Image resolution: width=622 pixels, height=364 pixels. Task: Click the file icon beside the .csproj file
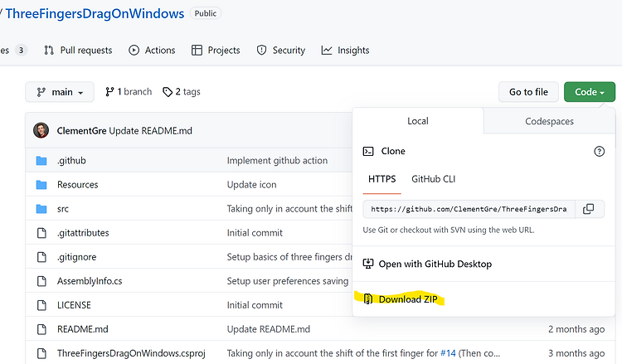[x=41, y=353]
